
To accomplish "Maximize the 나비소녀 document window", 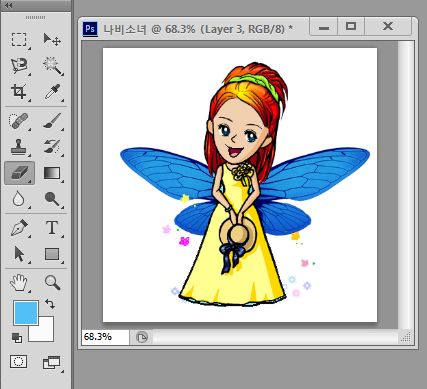I will (x=351, y=26).
